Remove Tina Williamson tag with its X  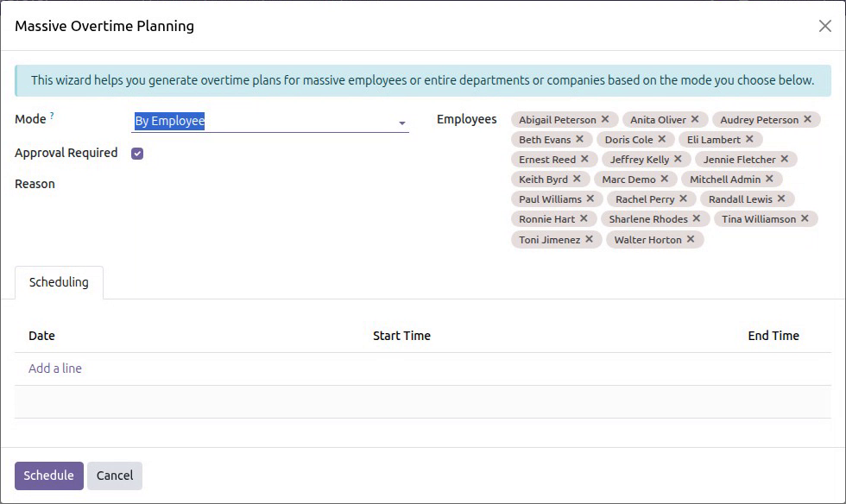click(805, 218)
